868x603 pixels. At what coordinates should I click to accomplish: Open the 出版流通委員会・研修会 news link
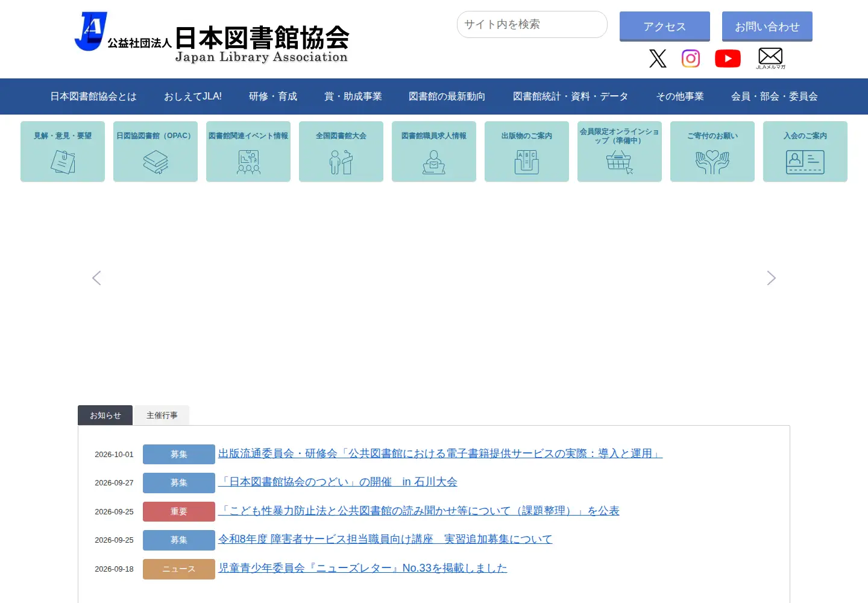tap(440, 453)
